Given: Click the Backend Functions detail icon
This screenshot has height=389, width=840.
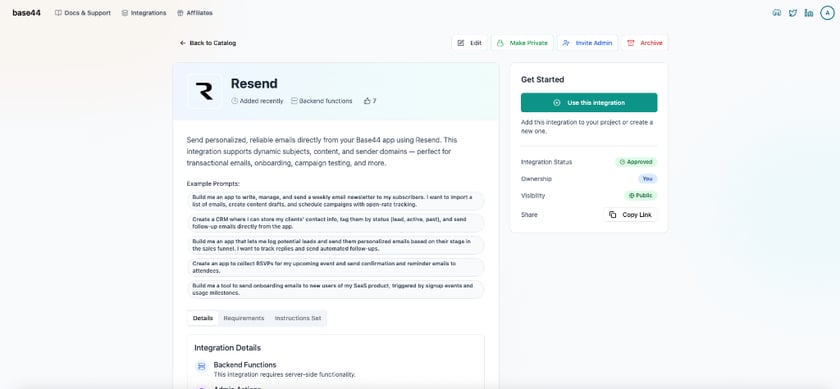Looking at the screenshot, I should [x=201, y=367].
